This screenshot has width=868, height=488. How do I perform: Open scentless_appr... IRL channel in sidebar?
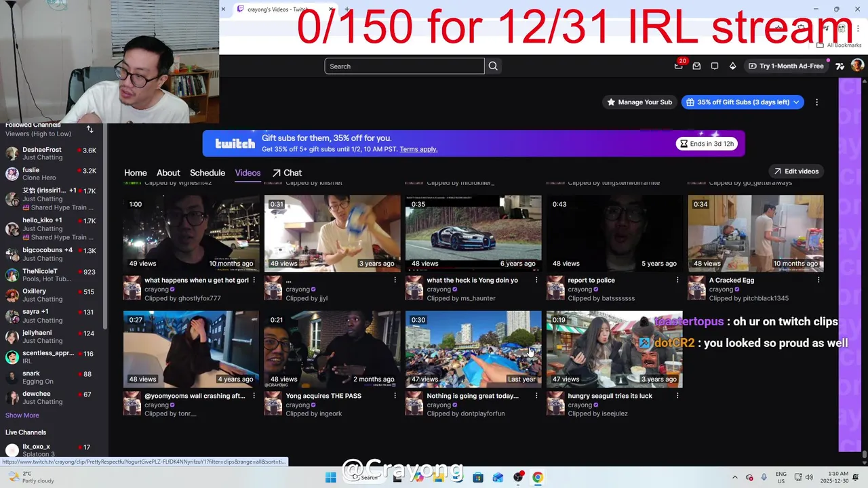(54, 357)
